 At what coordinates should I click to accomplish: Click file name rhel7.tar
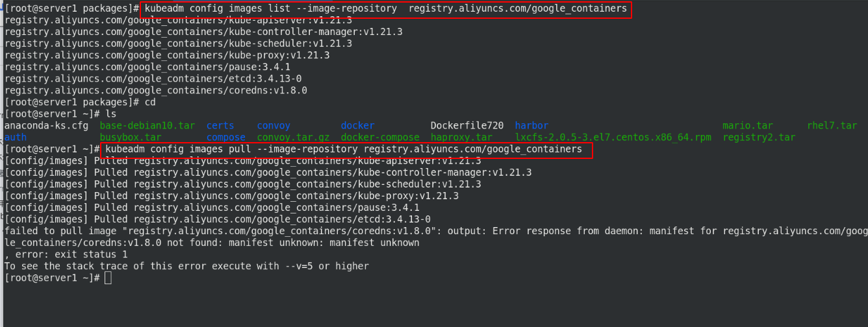(832, 125)
